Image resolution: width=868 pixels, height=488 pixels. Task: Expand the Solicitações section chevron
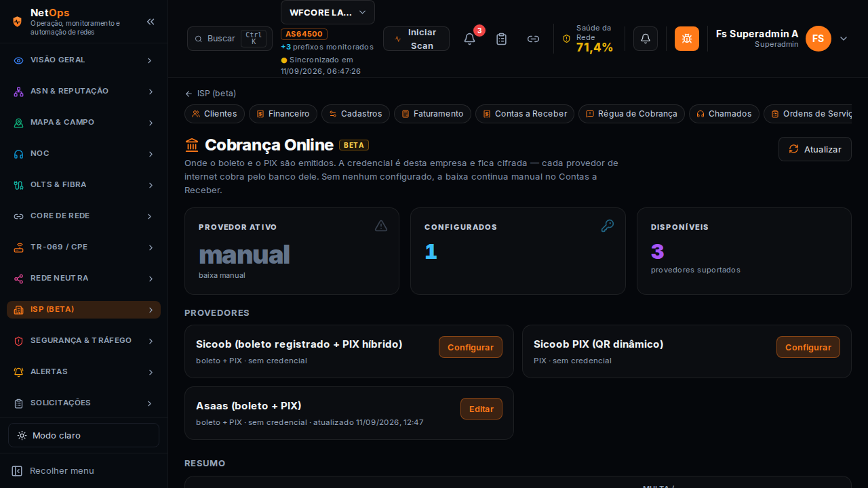[x=151, y=403]
